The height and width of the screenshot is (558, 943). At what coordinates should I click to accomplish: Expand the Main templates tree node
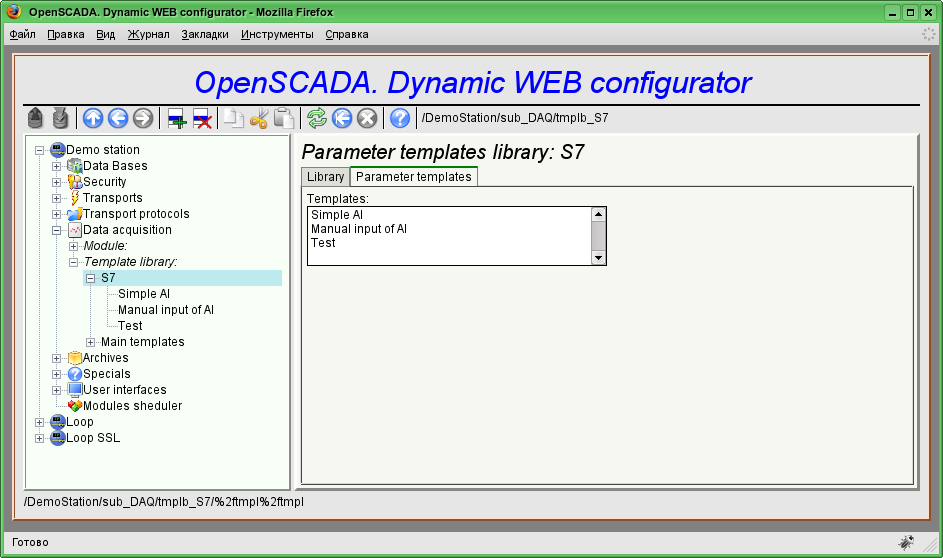tap(90, 342)
